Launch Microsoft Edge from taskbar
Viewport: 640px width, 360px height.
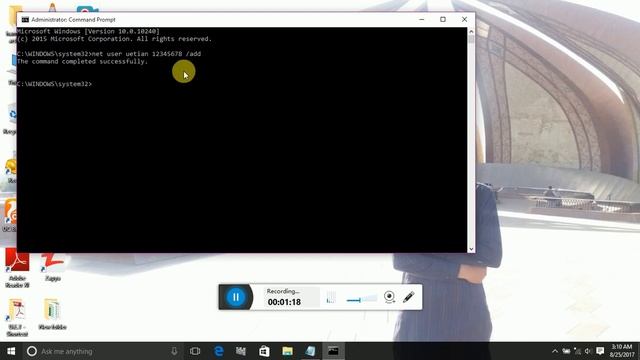click(x=219, y=351)
